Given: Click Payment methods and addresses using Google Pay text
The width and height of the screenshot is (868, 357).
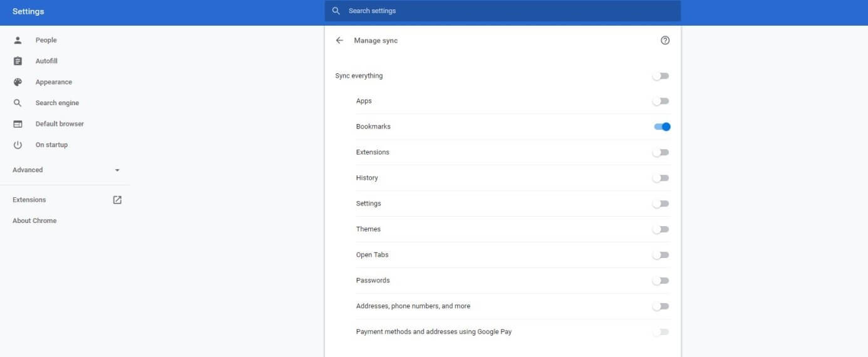Looking at the screenshot, I should tap(434, 332).
